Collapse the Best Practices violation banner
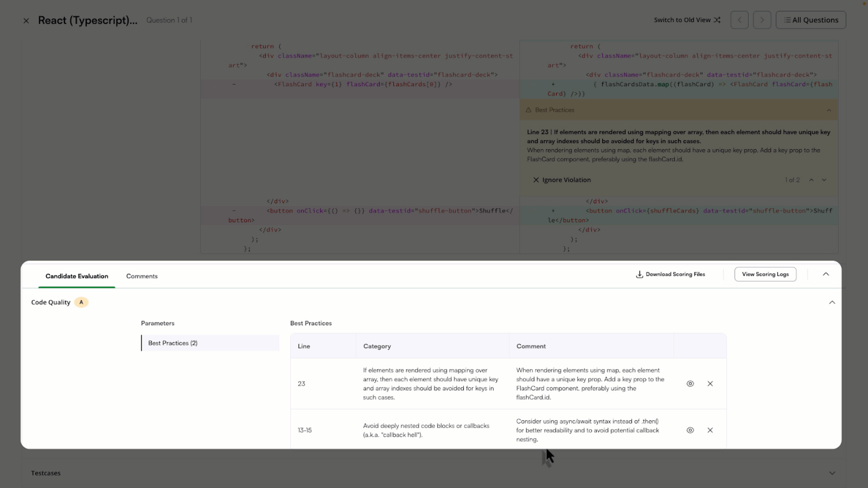 point(829,110)
